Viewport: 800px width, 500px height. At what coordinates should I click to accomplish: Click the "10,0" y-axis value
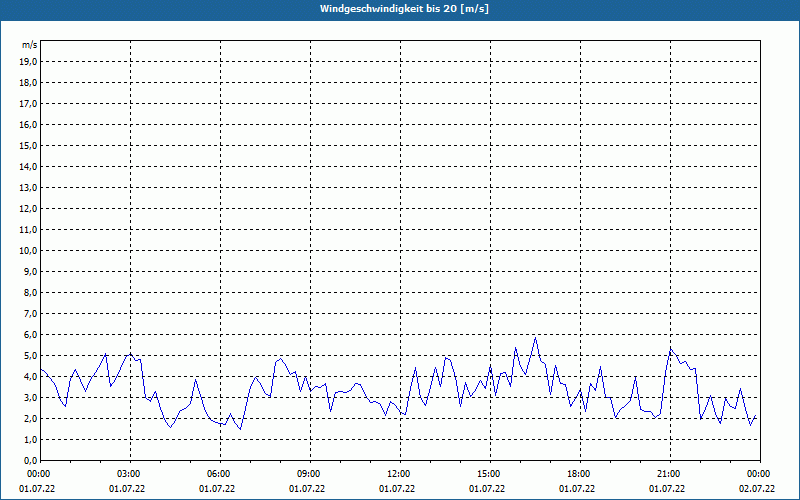pyautogui.click(x=28, y=251)
